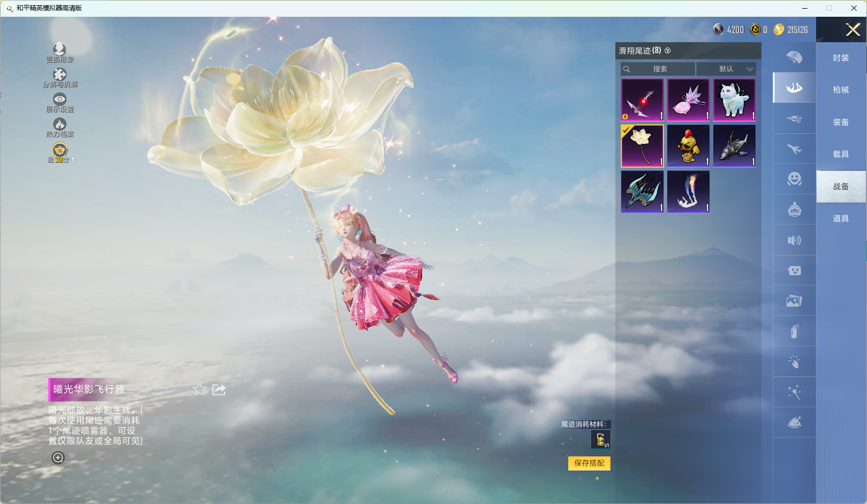Click the trail spray material icon

tap(600, 439)
